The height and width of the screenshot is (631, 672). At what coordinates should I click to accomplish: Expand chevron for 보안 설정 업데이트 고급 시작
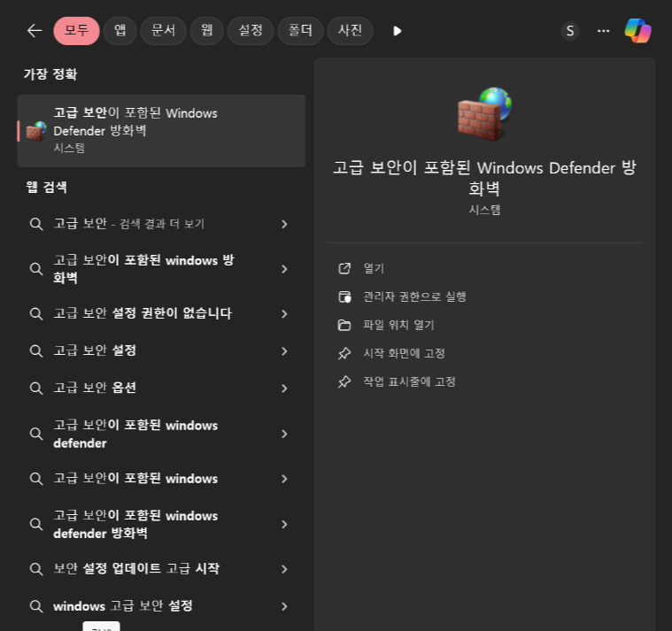coord(284,569)
